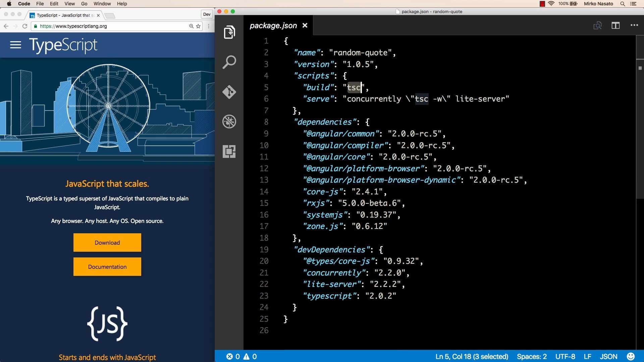Click the feedback smiley in the status bar
This screenshot has height=362, width=644.
(x=631, y=356)
